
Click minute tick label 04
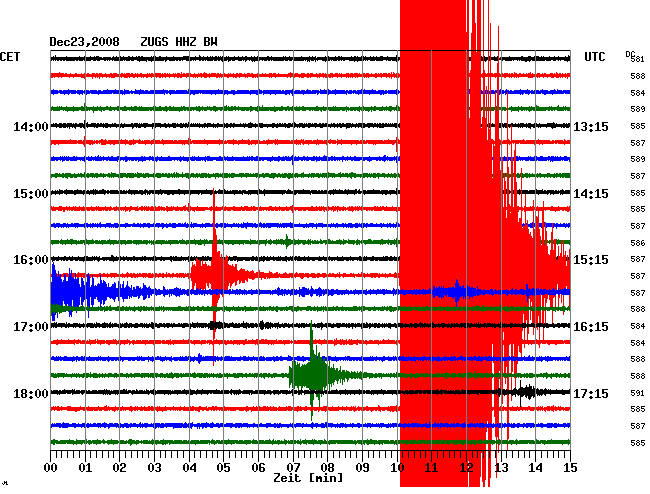189,468
